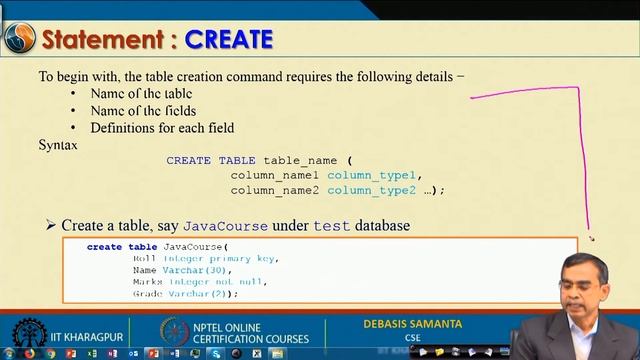Click the bullet "Name of the table"
This screenshot has width=640, height=360.
[x=141, y=94]
